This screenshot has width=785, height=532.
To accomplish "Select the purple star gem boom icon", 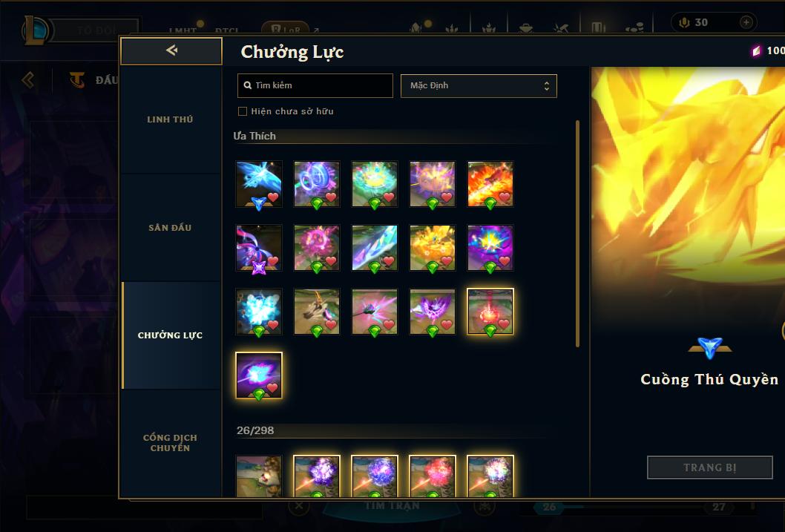I will click(259, 248).
